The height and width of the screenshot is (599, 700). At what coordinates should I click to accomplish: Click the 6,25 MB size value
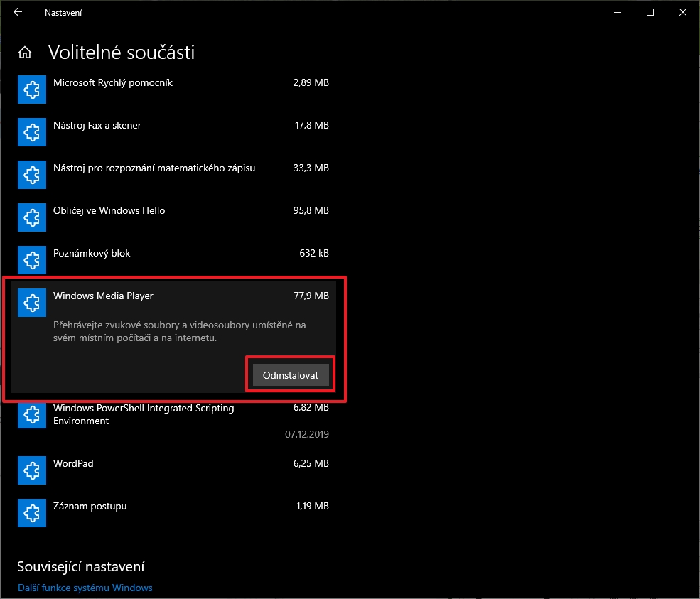(x=311, y=463)
